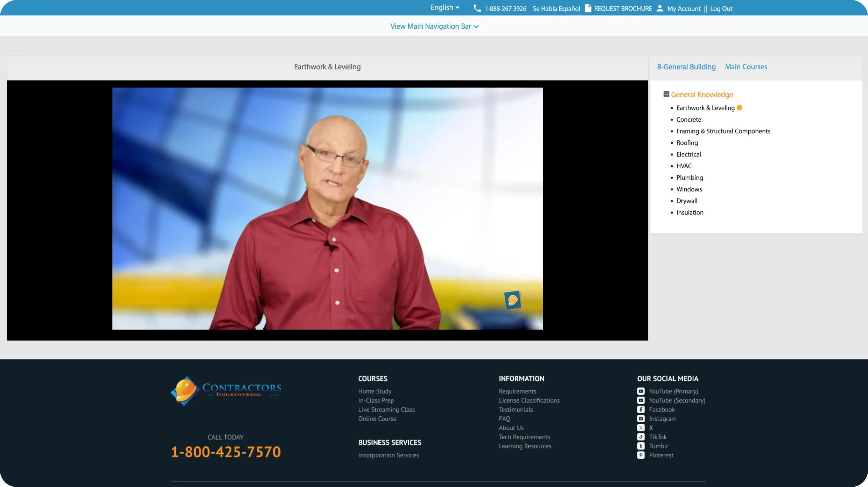The image size is (868, 487).
Task: Open the Instagram social icon
Action: (x=641, y=418)
